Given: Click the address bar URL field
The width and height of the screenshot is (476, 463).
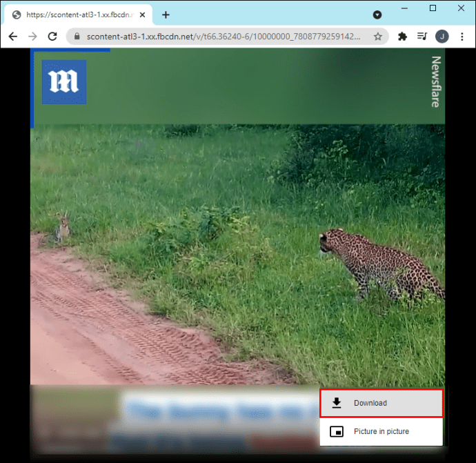Looking at the screenshot, I should click(x=224, y=37).
